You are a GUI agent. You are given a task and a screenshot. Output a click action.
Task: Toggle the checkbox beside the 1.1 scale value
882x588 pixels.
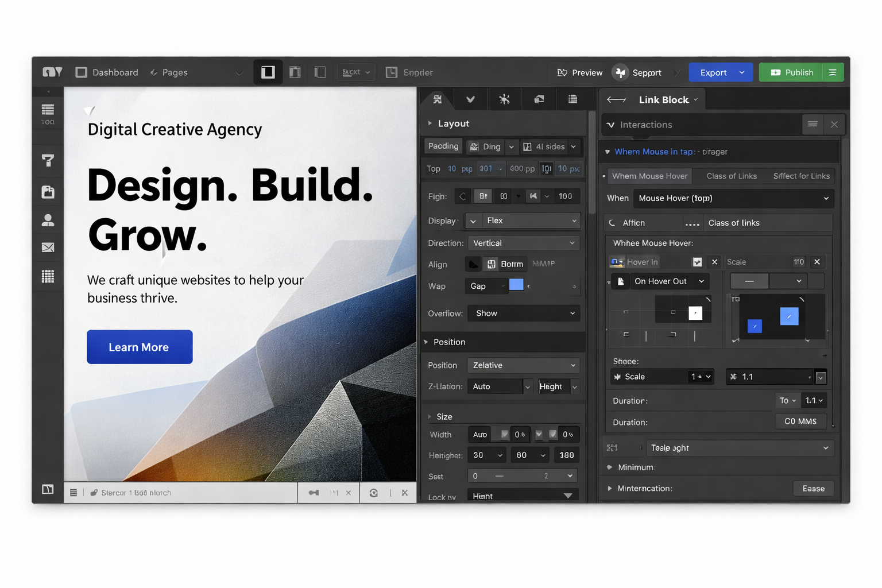tap(821, 377)
